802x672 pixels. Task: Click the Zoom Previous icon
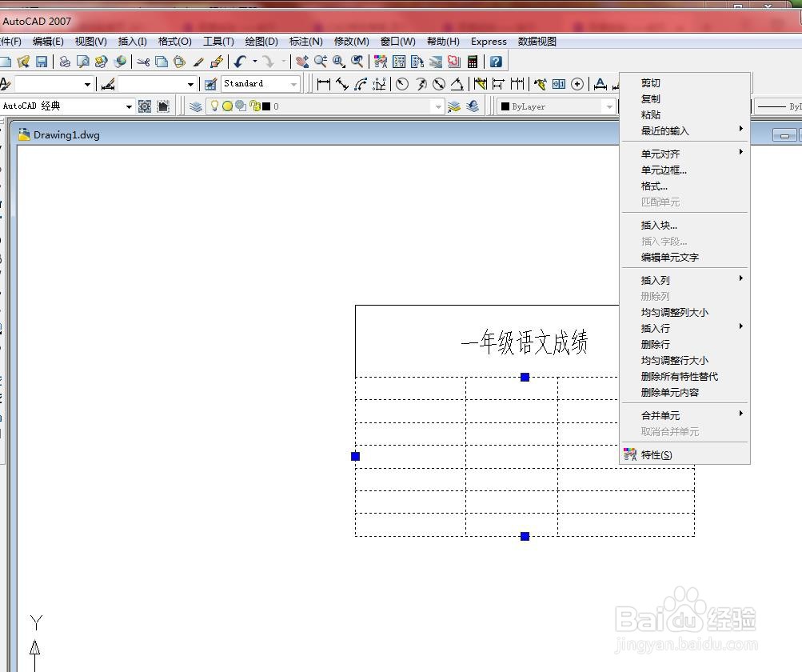[357, 62]
